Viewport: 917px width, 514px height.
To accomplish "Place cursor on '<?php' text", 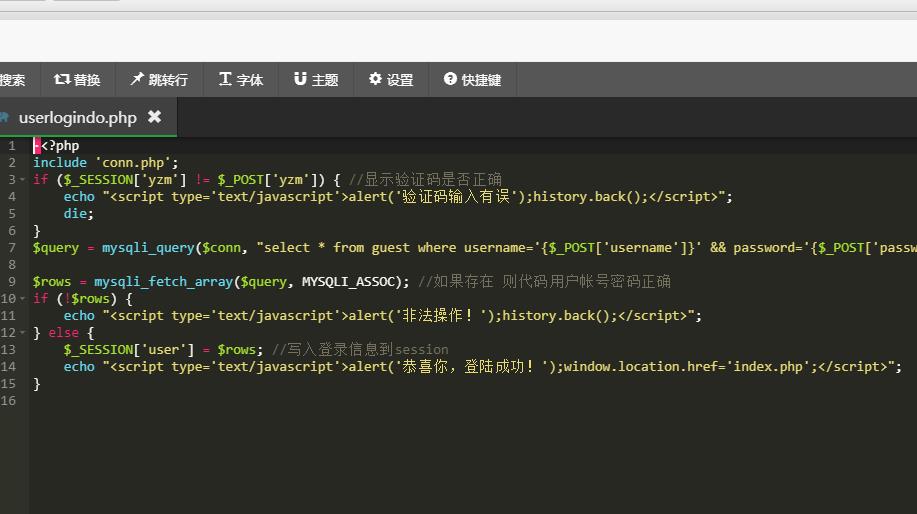I will (60, 146).
